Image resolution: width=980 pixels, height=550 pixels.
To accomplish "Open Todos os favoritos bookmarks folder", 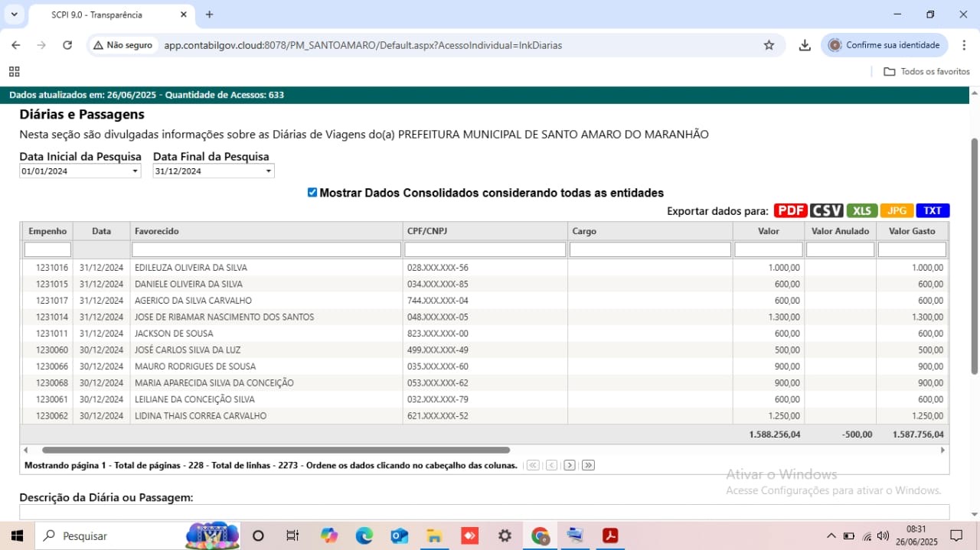I will pyautogui.click(x=926, y=72).
